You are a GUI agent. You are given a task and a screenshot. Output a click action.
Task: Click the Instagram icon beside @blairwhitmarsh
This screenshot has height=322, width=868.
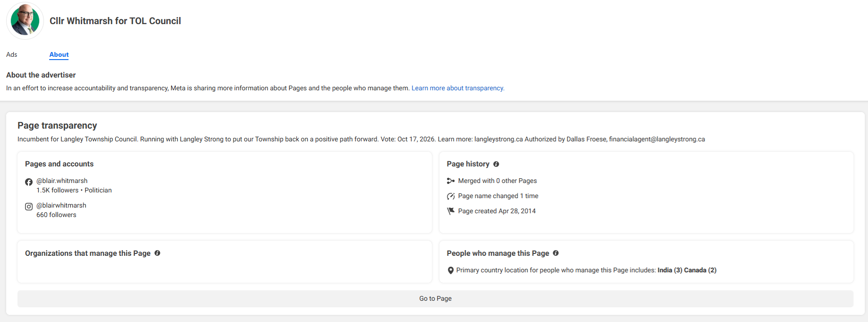[29, 207]
